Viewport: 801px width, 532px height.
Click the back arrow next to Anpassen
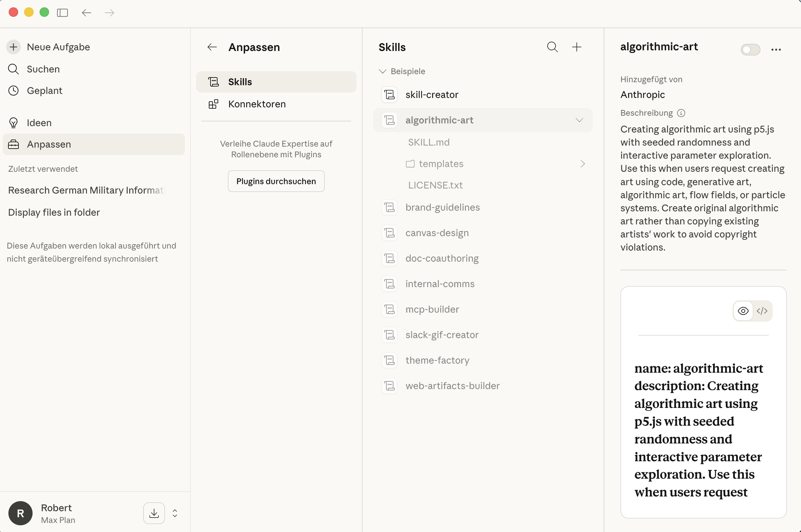point(211,47)
